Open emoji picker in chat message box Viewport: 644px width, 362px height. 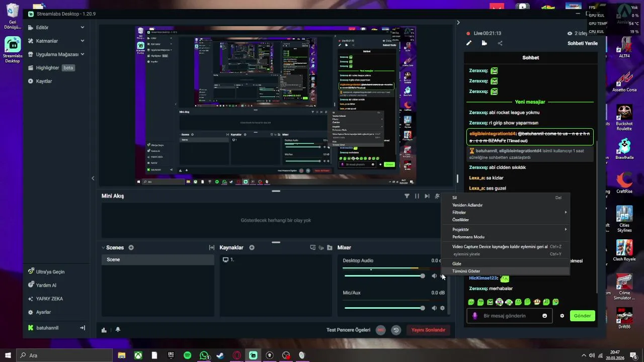[544, 316]
